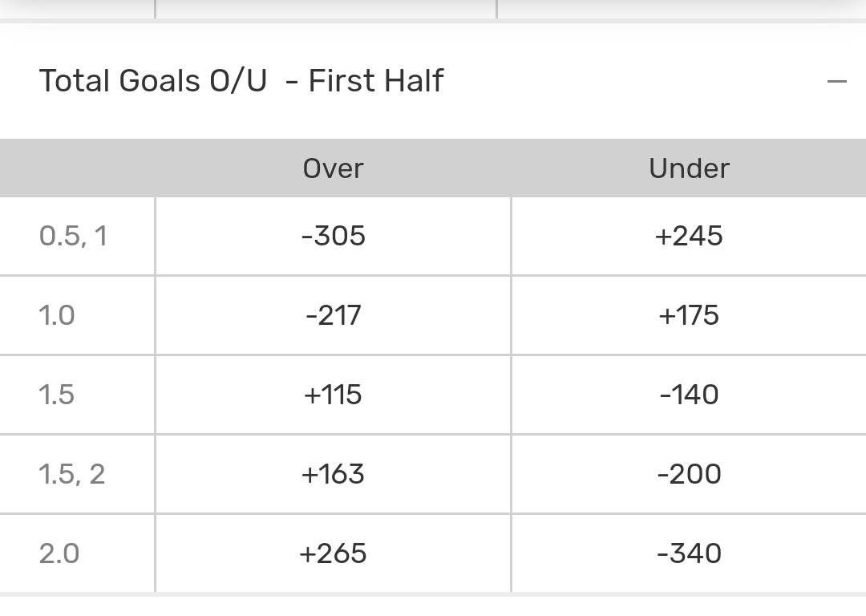Choose Over 1.5, 2 at +163

[x=333, y=474]
